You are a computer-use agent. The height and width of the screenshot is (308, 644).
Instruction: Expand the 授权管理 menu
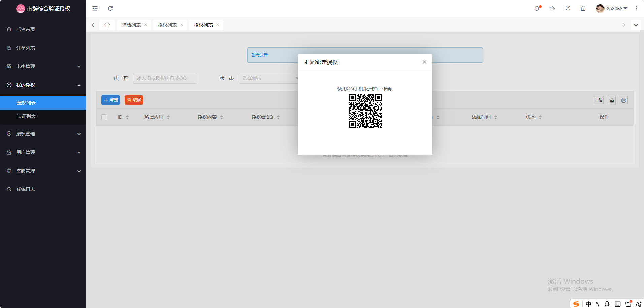pyautogui.click(x=43, y=134)
